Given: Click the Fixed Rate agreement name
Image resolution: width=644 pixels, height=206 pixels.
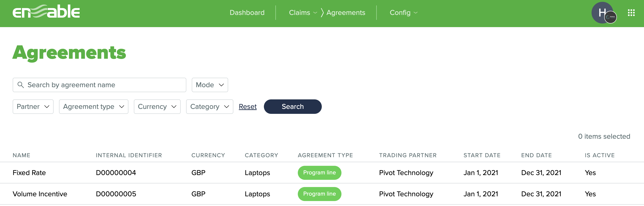Looking at the screenshot, I should click(x=29, y=173).
